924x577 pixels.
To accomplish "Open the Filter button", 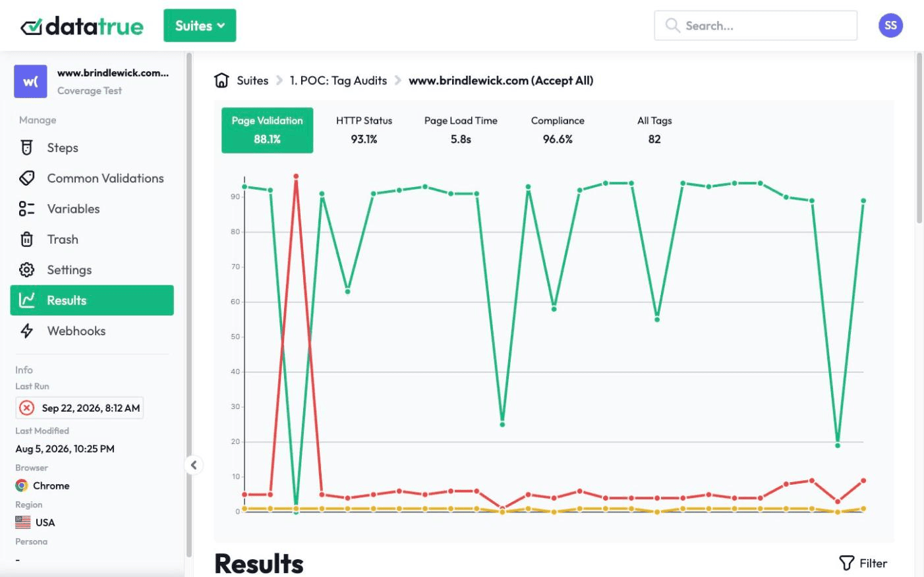I will 863,563.
